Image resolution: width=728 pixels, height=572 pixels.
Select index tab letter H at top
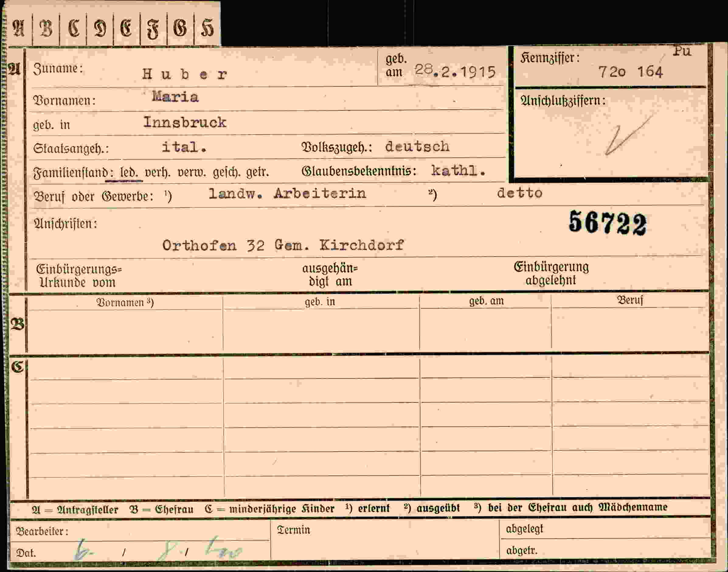[x=207, y=28]
